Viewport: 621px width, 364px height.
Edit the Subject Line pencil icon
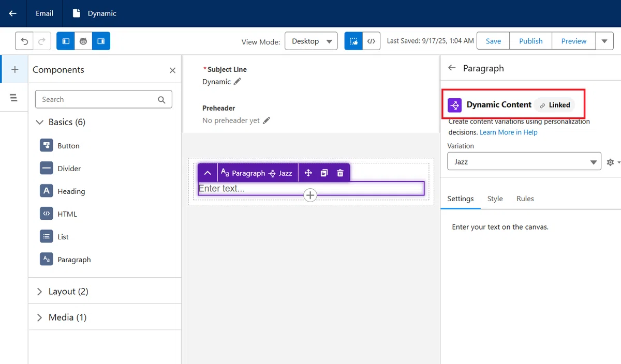coord(238,82)
